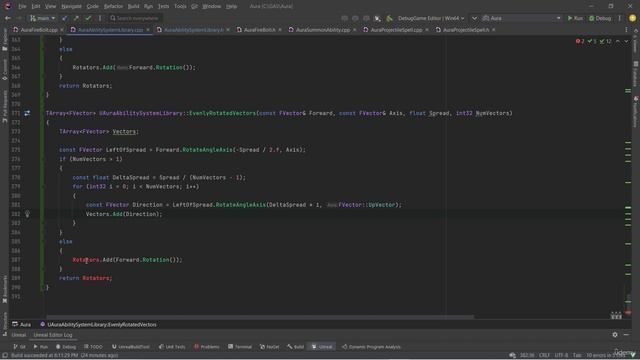Click the CRLF line separator status entry
The width and height of the screenshot is (640, 360).
[x=544, y=355]
